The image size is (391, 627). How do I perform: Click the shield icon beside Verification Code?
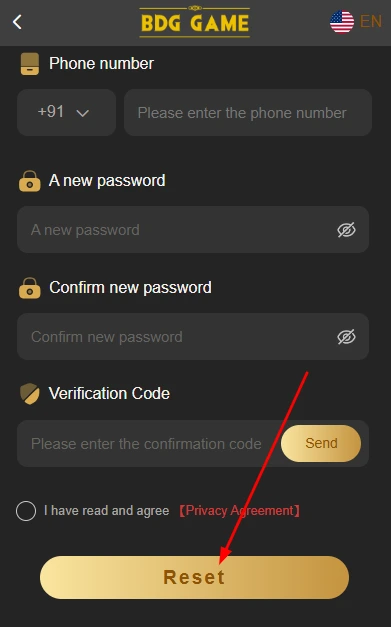tap(30, 394)
